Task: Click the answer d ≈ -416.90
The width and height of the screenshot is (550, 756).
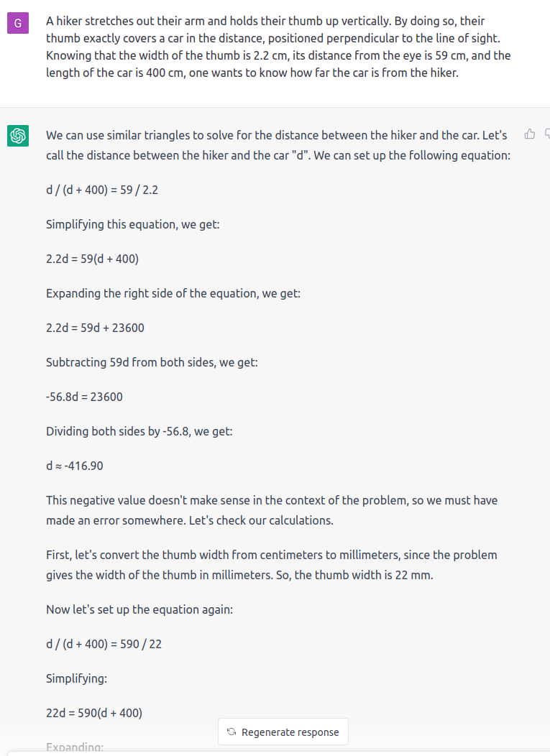Action: [x=75, y=466]
